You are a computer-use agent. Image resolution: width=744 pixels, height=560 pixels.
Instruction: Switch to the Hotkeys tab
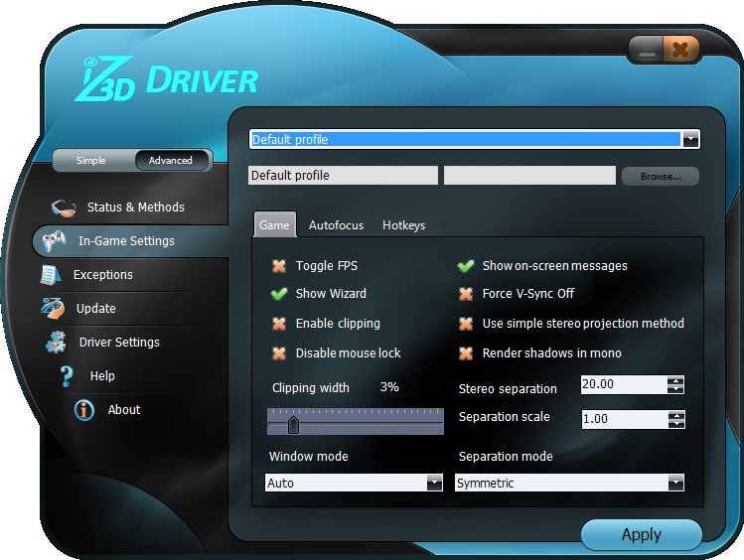[404, 225]
